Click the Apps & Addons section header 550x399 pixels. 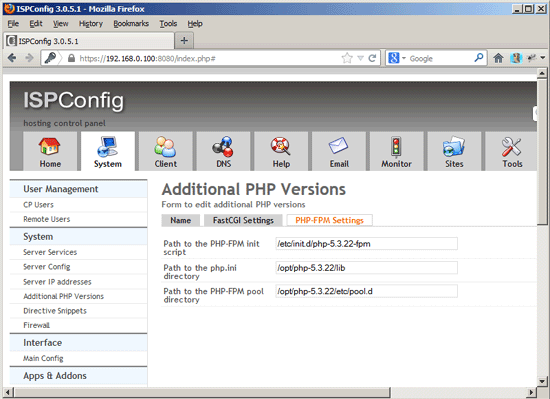coord(78,376)
